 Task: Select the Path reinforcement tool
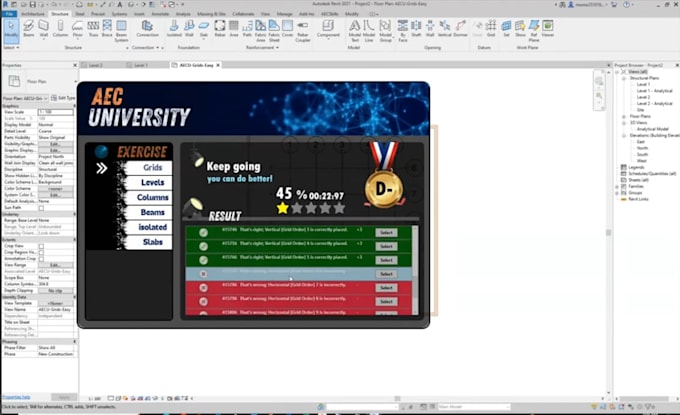tap(247, 29)
